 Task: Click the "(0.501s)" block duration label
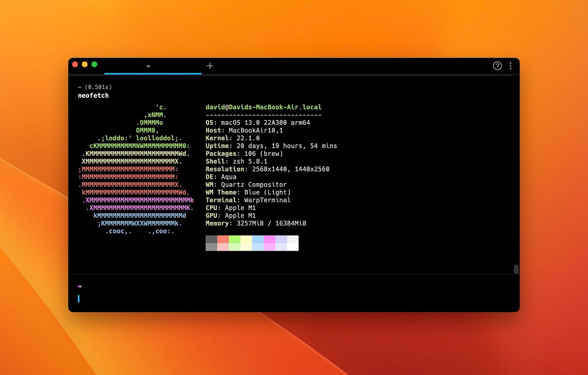(x=99, y=87)
